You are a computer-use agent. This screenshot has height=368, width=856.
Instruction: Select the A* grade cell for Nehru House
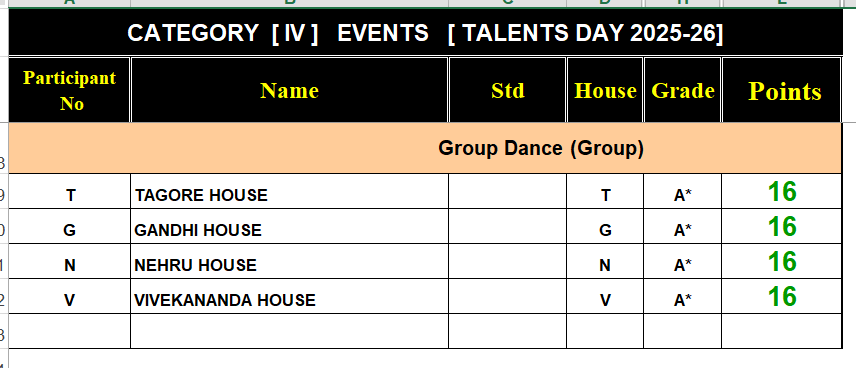tap(682, 261)
